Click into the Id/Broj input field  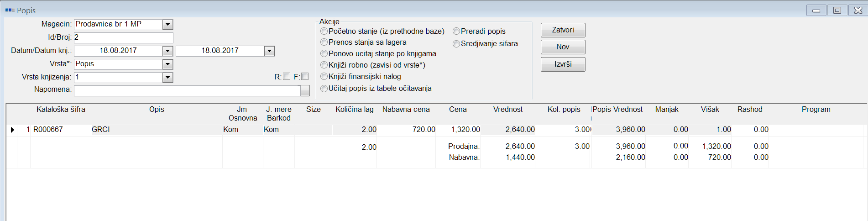(x=123, y=37)
